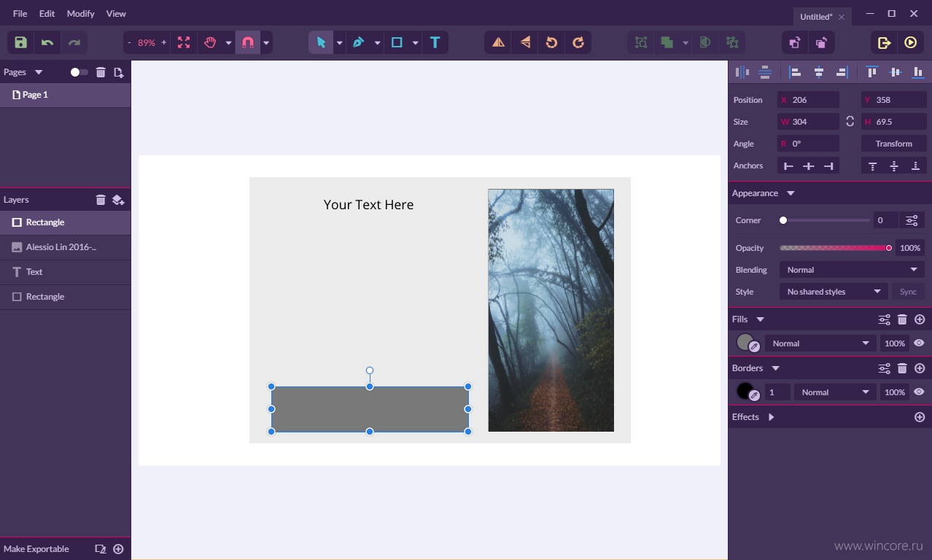Undo the last action
This screenshot has width=932, height=560.
click(x=47, y=42)
